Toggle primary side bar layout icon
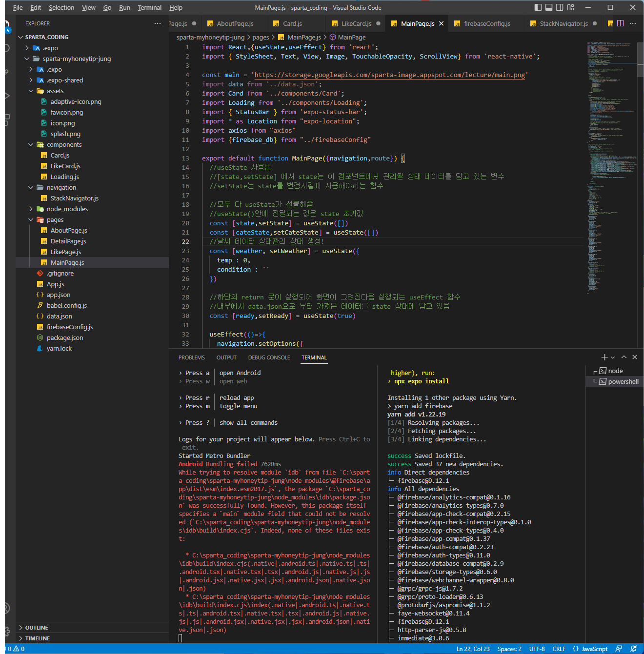Image resolution: width=644 pixels, height=654 pixels. coord(538,7)
